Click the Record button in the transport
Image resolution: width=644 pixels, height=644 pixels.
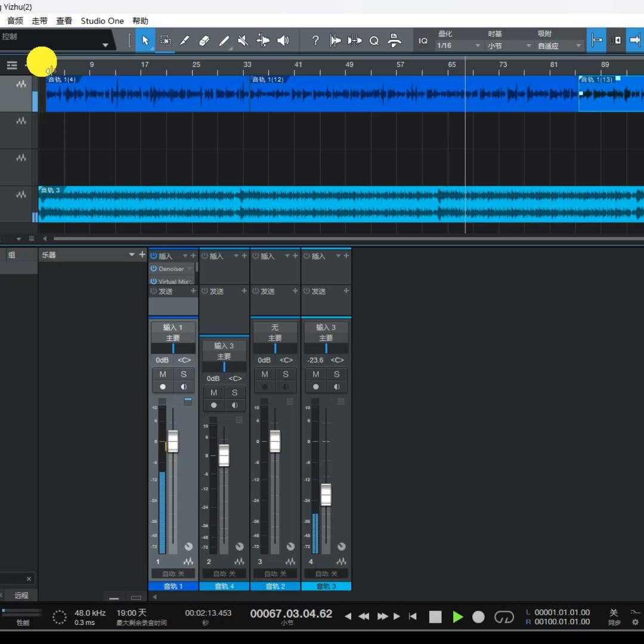coord(478,617)
